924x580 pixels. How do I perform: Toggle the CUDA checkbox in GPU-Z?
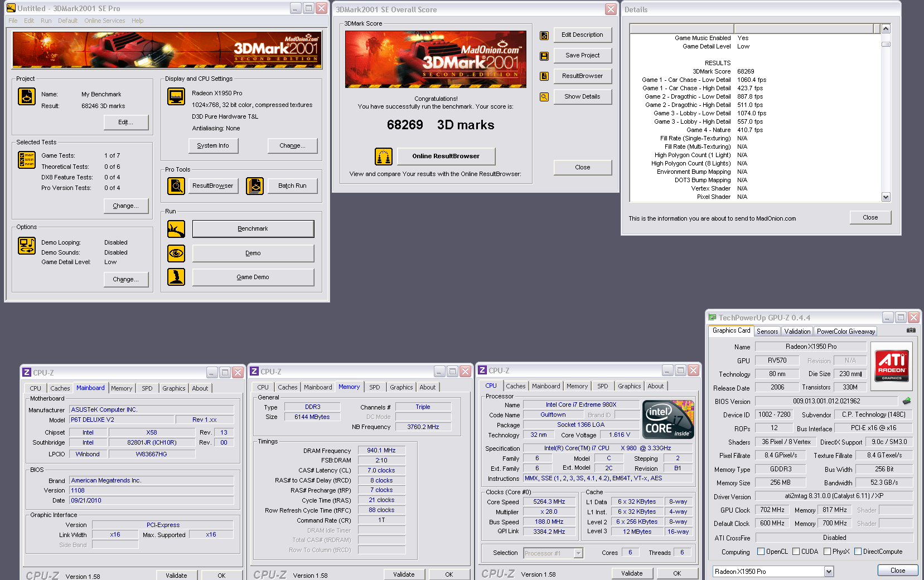[x=796, y=552]
